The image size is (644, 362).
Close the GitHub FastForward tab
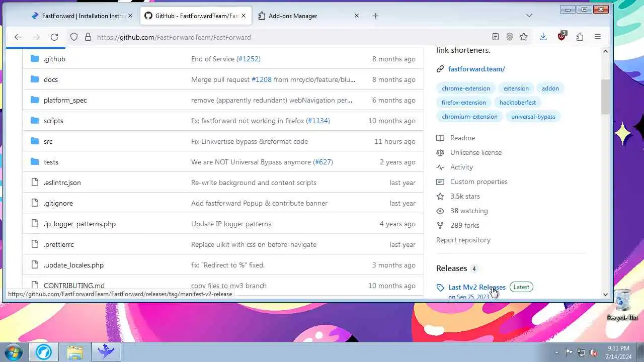244,16
